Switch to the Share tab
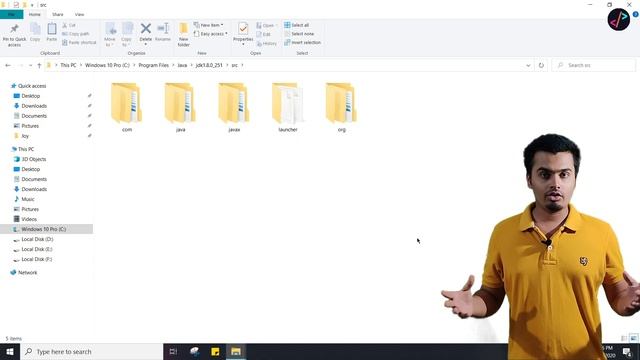This screenshot has height=360, width=640. [58, 14]
